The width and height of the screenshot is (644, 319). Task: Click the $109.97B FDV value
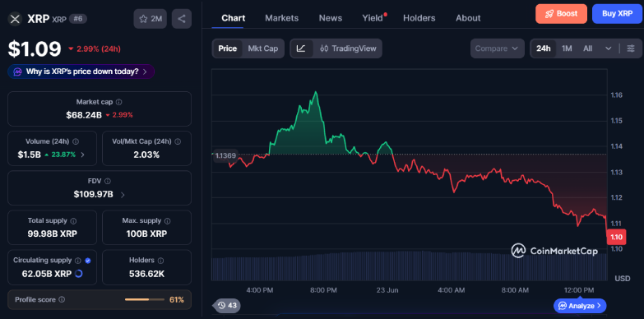93,195
